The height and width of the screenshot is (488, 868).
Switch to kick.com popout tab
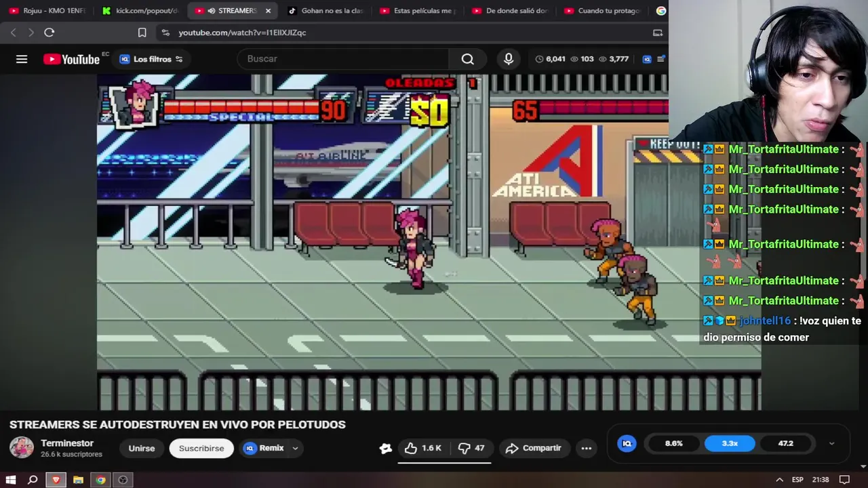pyautogui.click(x=140, y=11)
